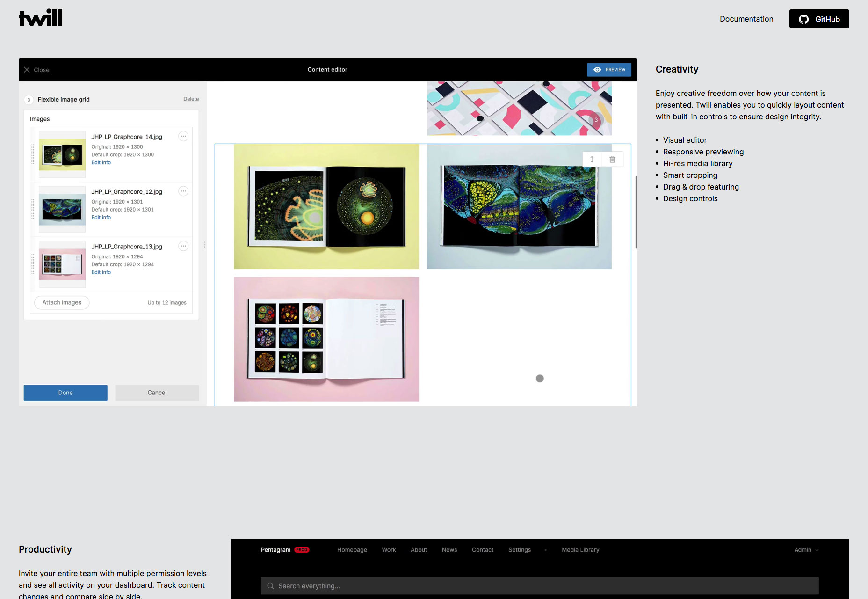
Task: Open options menu for JHP_LP_Graphcore_12.jpg
Action: (x=183, y=191)
